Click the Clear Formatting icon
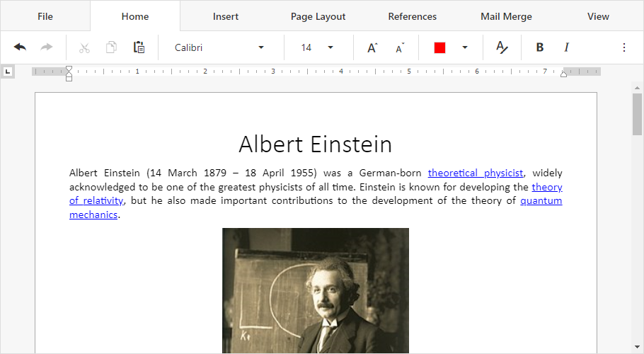The width and height of the screenshot is (644, 354). coord(502,47)
